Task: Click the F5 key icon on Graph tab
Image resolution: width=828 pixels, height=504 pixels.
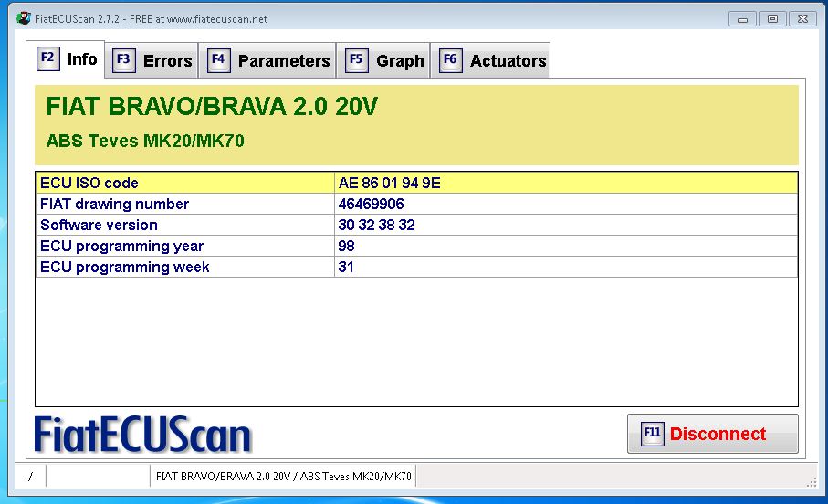Action: [x=356, y=60]
